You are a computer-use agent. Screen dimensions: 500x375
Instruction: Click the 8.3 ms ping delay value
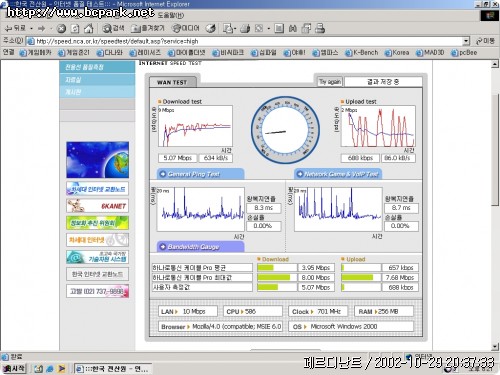263,208
